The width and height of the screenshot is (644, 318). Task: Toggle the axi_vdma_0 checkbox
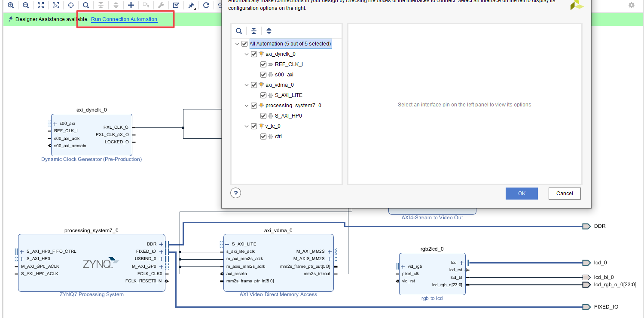coord(254,85)
